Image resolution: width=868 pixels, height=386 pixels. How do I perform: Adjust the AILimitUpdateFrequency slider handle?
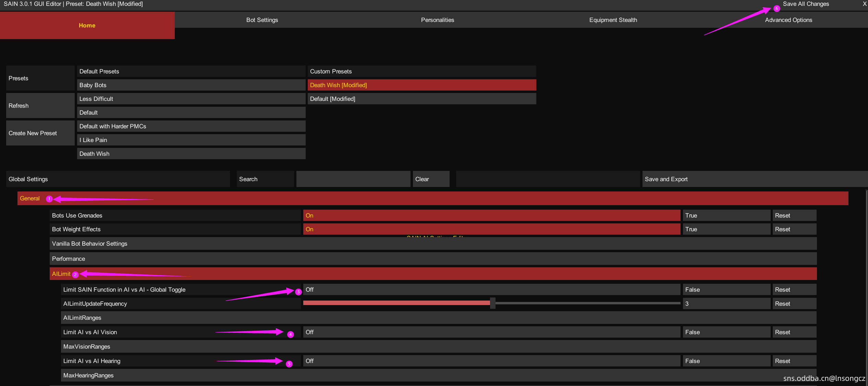pos(492,303)
